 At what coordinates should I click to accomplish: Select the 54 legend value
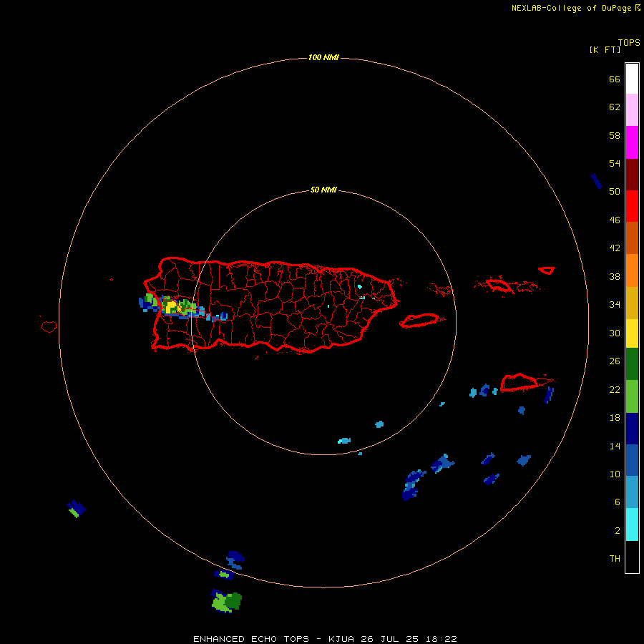pos(615,163)
